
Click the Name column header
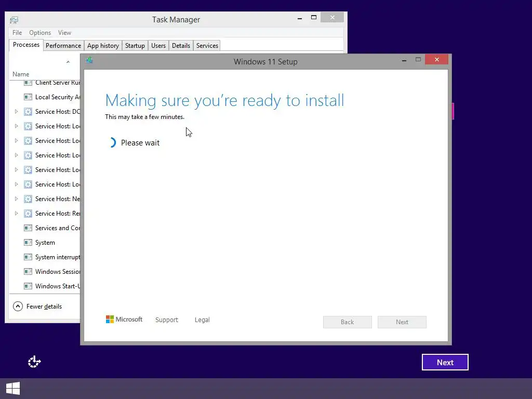click(x=21, y=74)
